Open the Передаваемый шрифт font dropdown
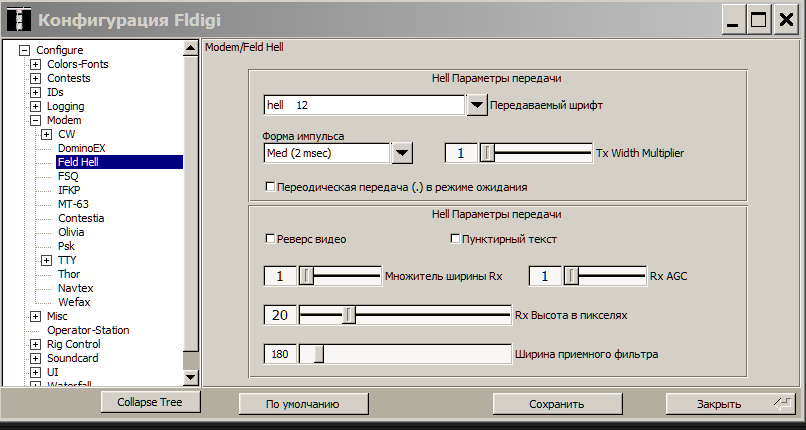The image size is (806, 430). click(x=476, y=105)
